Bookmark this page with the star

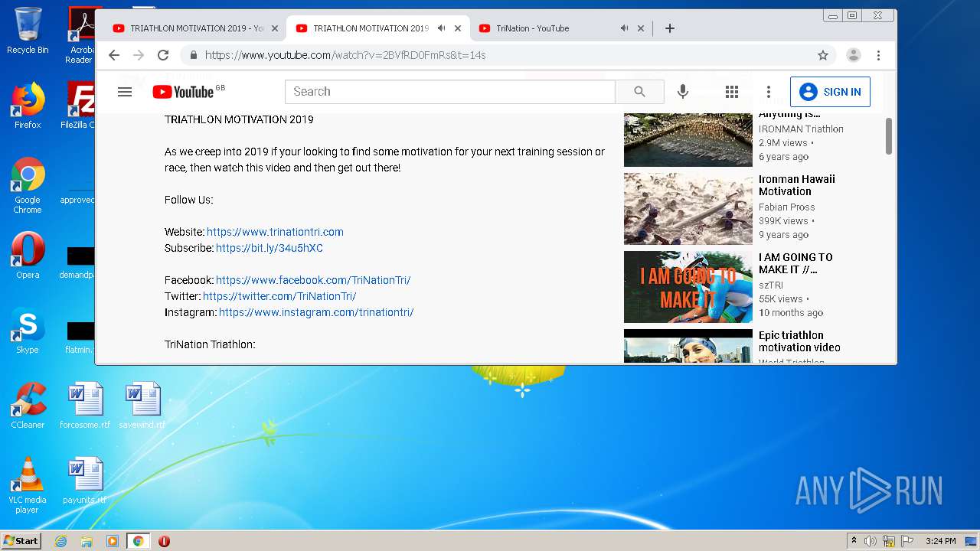tap(823, 55)
